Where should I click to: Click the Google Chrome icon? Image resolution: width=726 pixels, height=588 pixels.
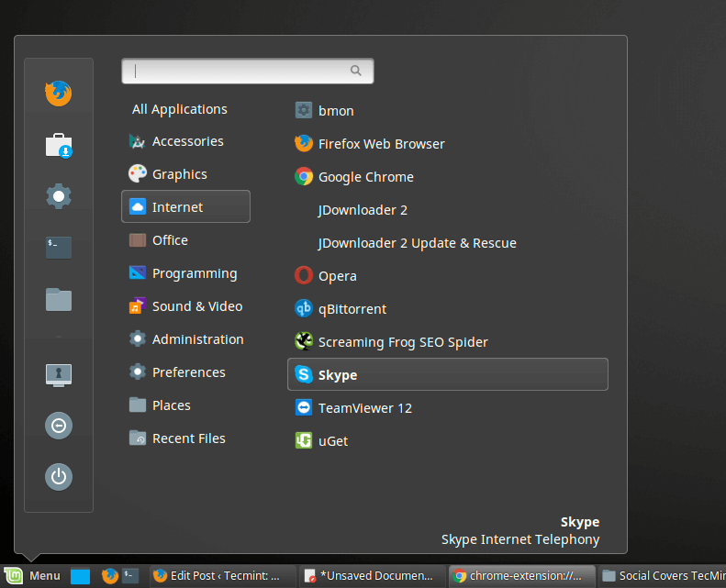point(304,177)
